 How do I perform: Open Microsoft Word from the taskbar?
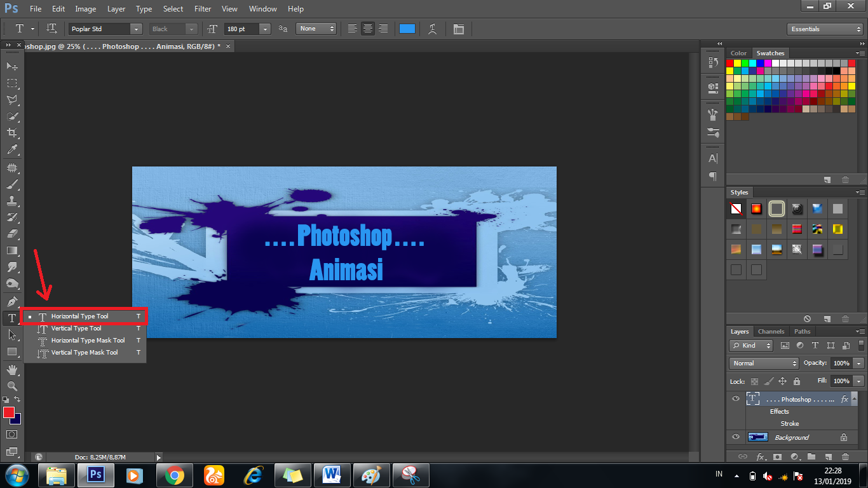pyautogui.click(x=332, y=475)
